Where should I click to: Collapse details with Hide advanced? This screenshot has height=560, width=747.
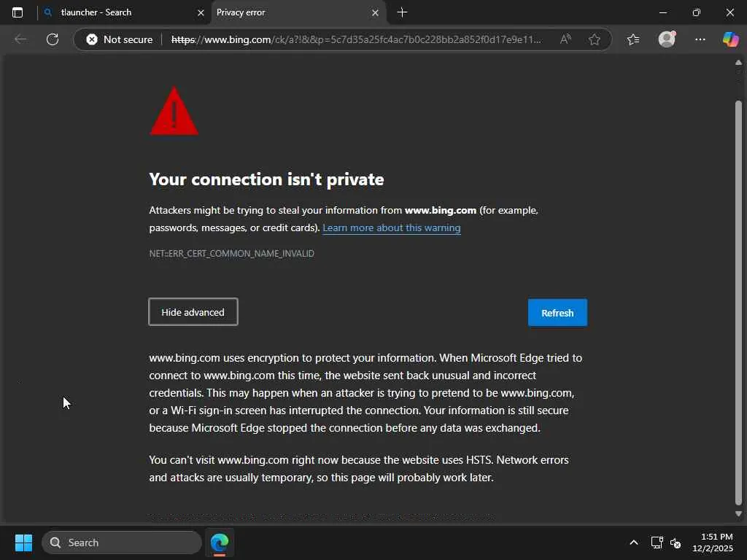(193, 312)
